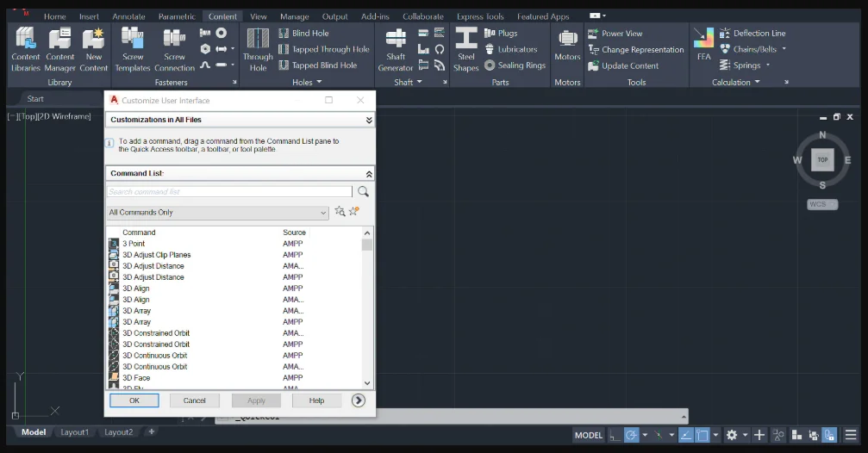Open Steel Shapes library

pyautogui.click(x=466, y=50)
